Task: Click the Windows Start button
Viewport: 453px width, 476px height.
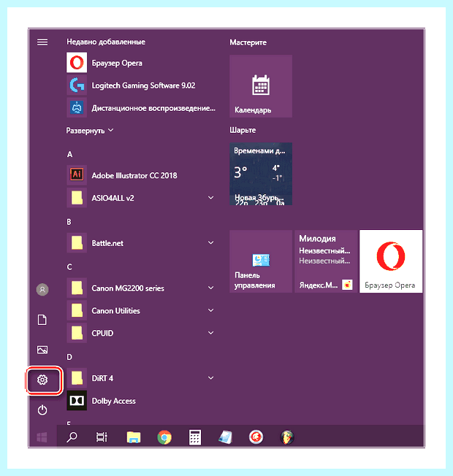Action: pos(42,437)
